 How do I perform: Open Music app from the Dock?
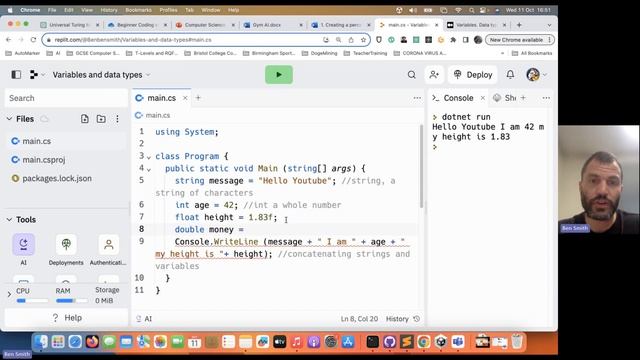[x=297, y=342]
